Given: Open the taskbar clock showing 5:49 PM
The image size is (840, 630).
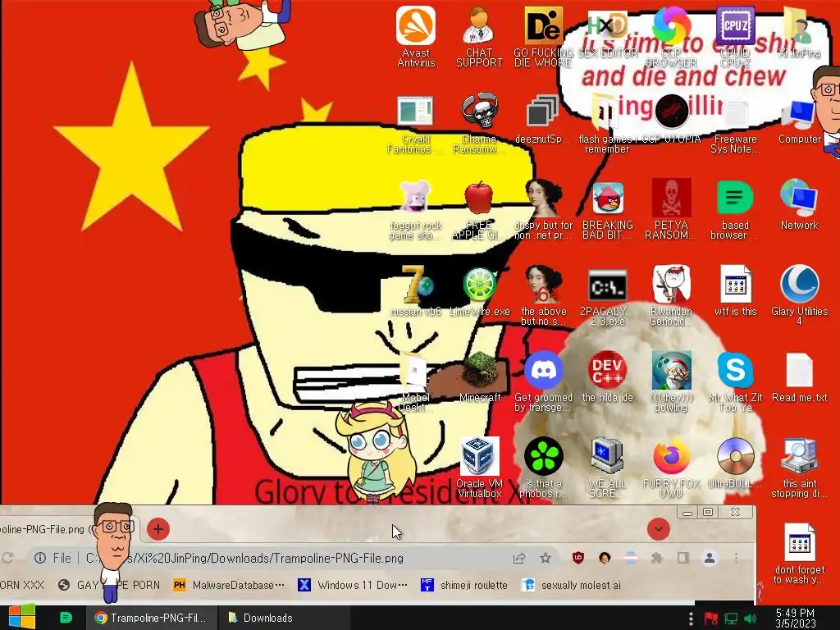Looking at the screenshot, I should 795,618.
